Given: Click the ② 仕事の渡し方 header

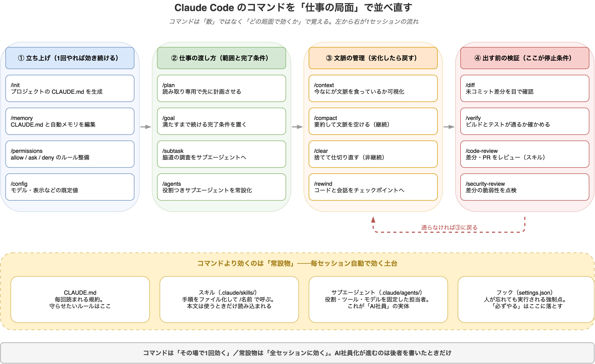Looking at the screenshot, I should [x=222, y=58].
